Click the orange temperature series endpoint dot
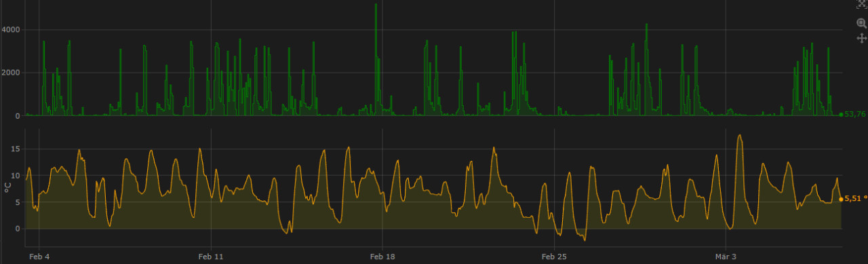Screen dimensions: 868x264 (841, 199)
